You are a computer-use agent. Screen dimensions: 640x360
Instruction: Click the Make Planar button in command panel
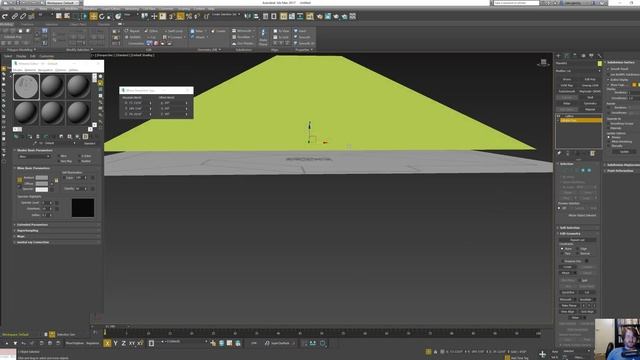569,305
